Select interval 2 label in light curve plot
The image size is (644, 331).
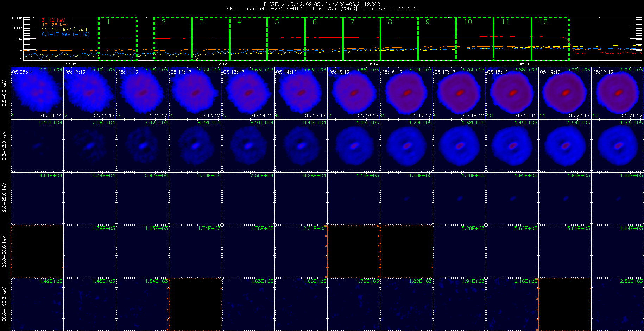point(164,22)
